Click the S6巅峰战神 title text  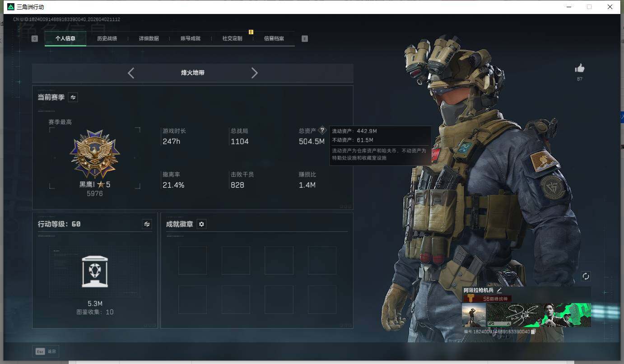tap(495, 299)
